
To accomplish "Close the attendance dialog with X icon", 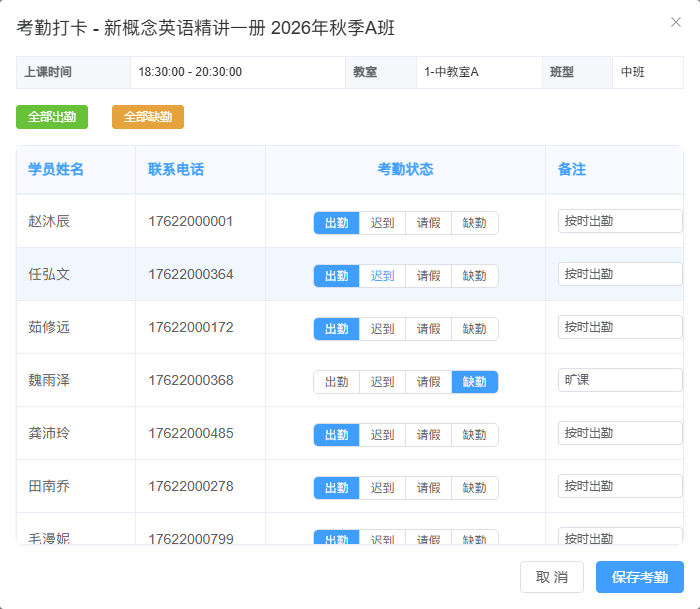I will [x=675, y=22].
